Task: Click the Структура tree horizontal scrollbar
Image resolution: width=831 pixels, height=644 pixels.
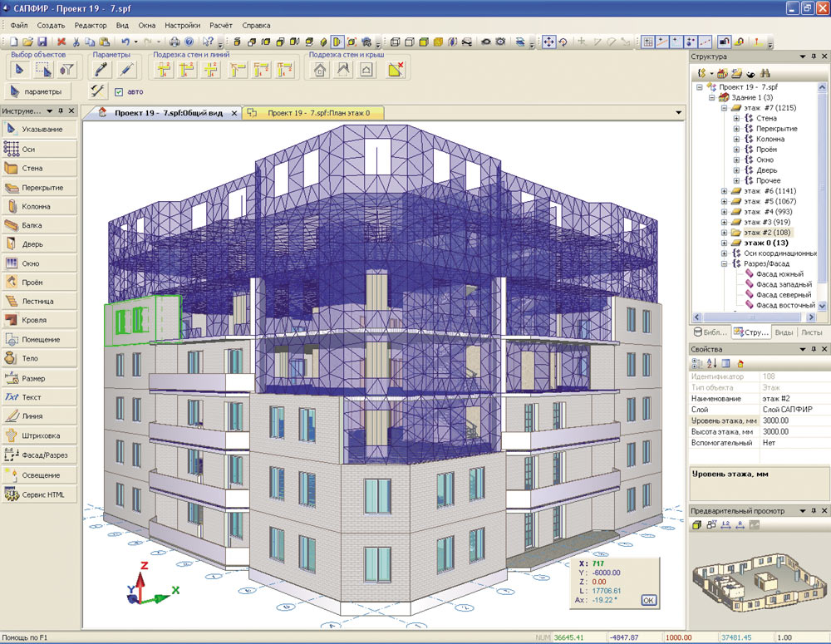Action: [x=753, y=317]
